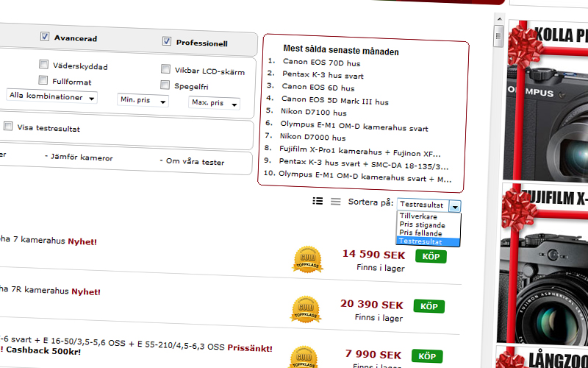Open Olympus camera gift ad thumbnail
Viewport: 588px width, 368px height.
click(547, 102)
